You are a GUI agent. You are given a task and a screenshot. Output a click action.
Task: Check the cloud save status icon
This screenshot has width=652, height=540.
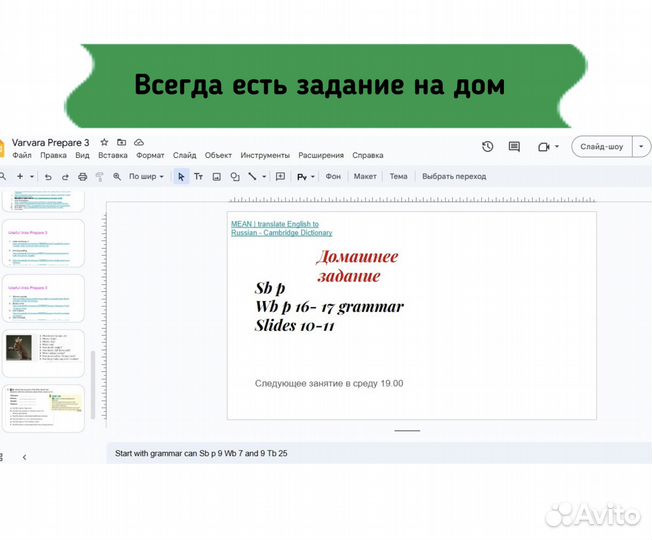click(x=139, y=143)
